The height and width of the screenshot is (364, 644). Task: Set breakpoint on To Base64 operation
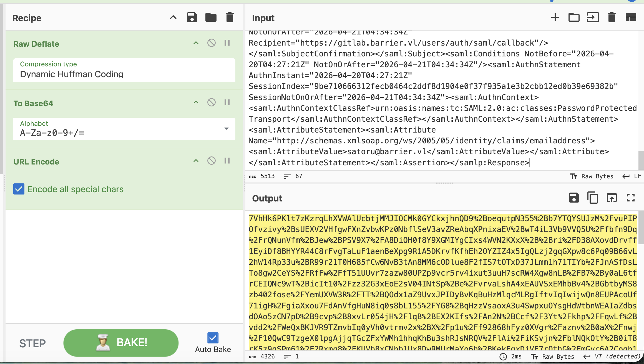coord(227,103)
